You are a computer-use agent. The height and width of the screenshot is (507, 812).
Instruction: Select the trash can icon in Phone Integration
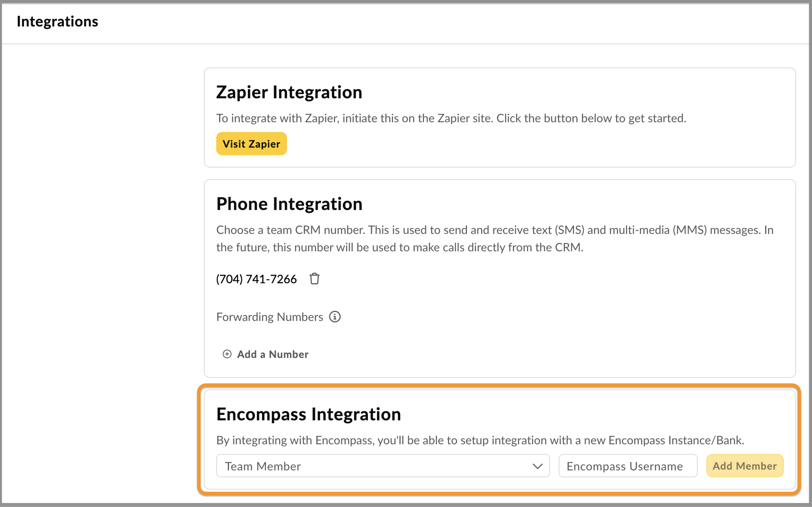[x=314, y=278]
